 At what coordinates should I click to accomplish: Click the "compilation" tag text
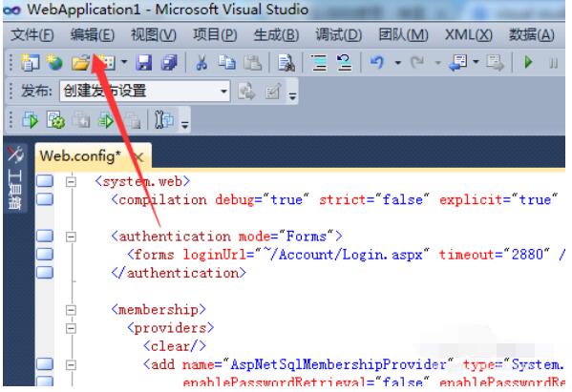(162, 199)
